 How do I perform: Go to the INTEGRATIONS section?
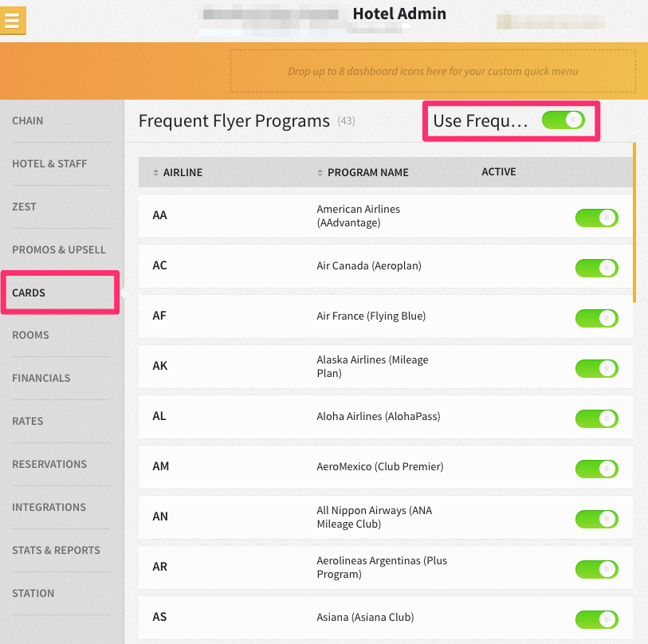coord(49,507)
